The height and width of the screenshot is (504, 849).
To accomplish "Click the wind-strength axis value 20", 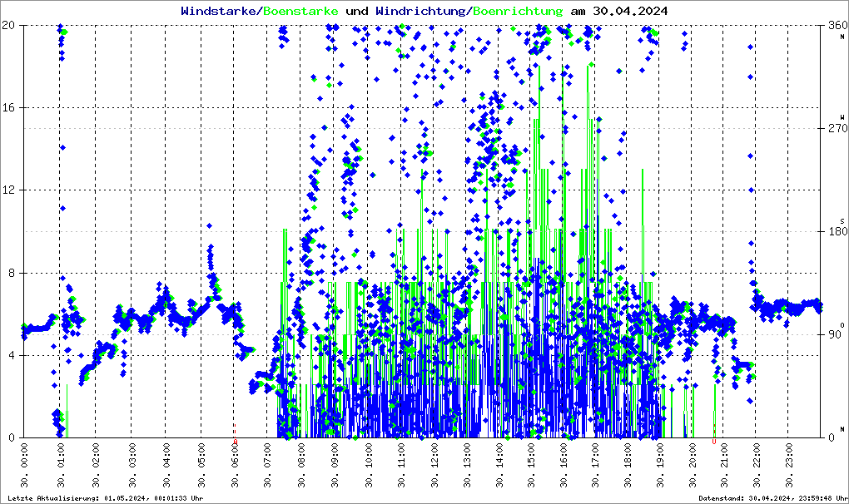I will coord(8,26).
